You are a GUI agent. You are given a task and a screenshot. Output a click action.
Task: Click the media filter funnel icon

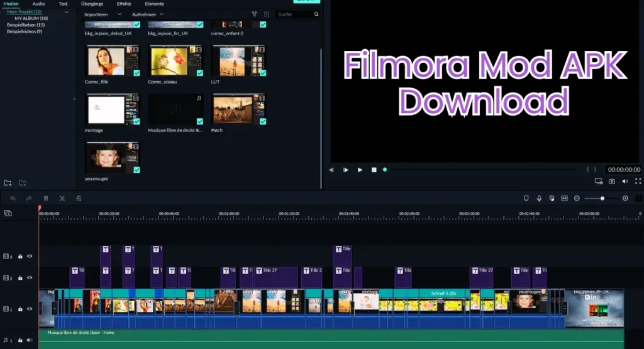coord(254,14)
